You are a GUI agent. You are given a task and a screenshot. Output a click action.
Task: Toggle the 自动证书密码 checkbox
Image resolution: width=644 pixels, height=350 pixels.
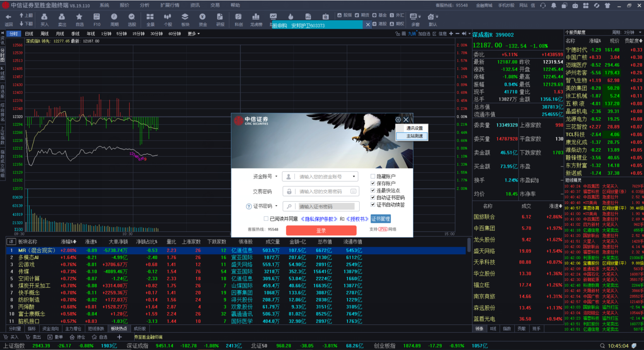pos(373,197)
